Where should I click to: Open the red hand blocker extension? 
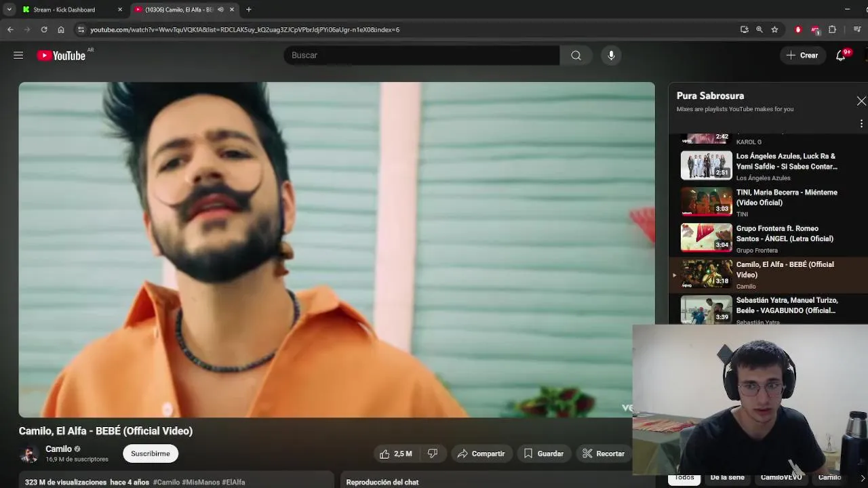pos(798,30)
